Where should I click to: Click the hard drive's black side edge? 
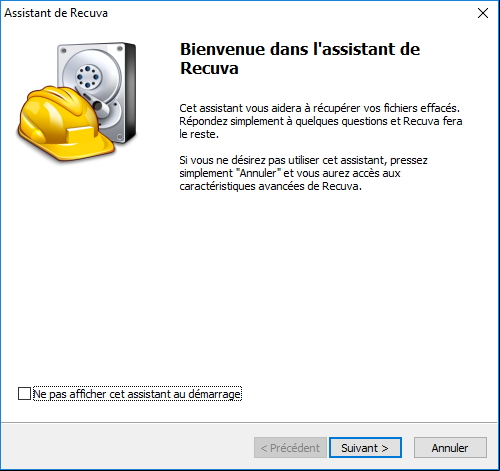130,93
